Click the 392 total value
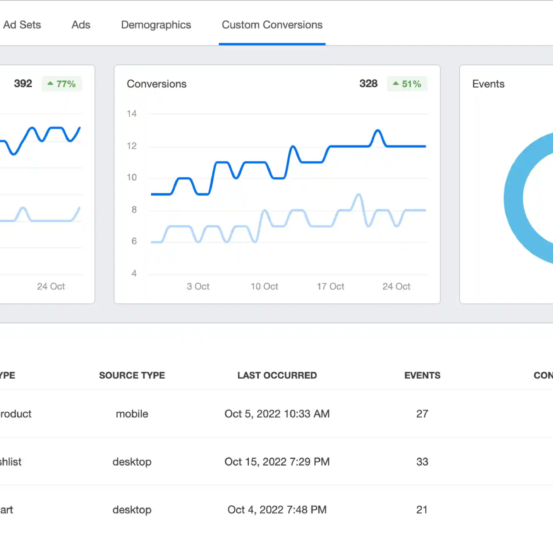The height and width of the screenshot is (533, 553). 23,84
